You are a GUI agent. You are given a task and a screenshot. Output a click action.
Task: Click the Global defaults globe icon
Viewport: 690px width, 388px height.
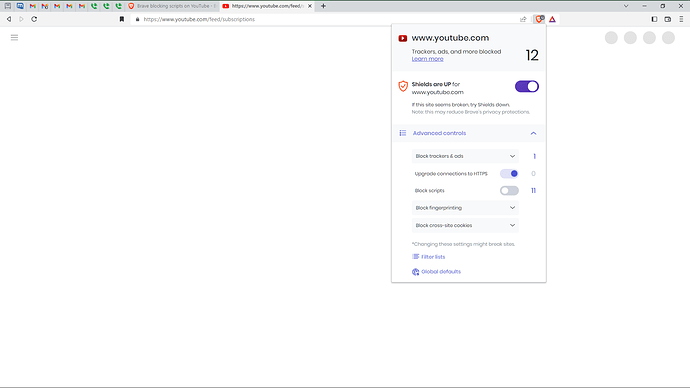pyautogui.click(x=415, y=272)
